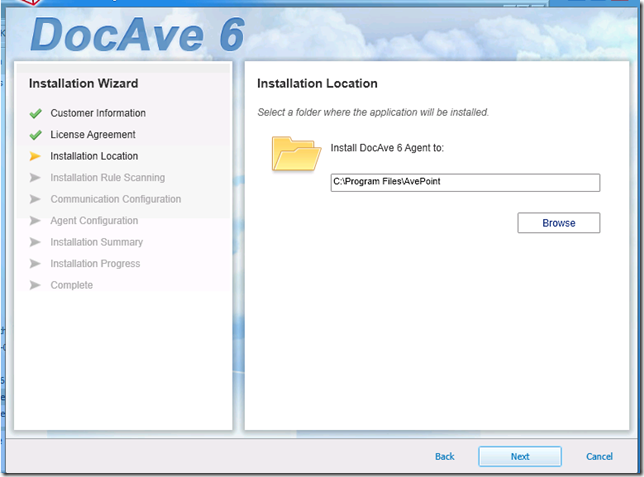Select the Installation Summary step
This screenshot has width=644, height=477.
pyautogui.click(x=97, y=242)
